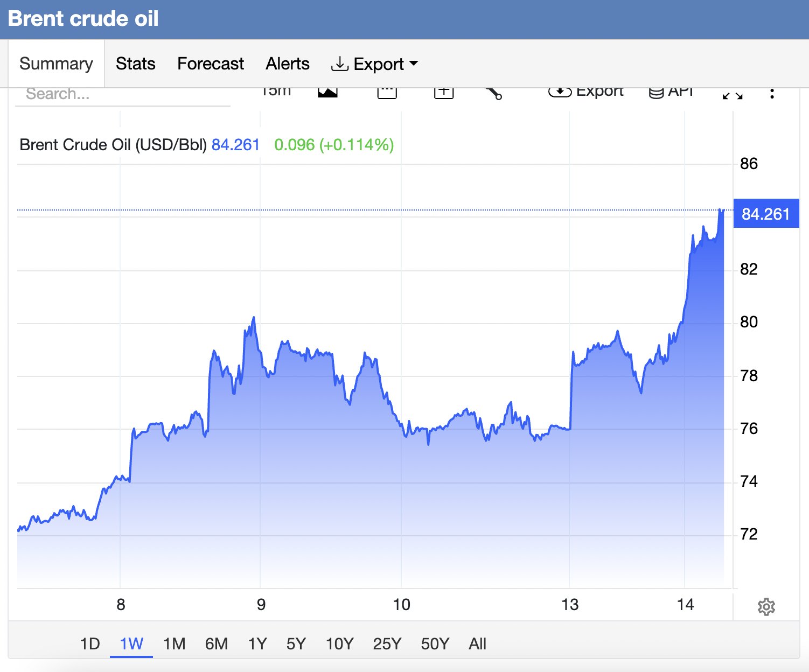Viewport: 809px width, 672px height.
Task: Open chart settings gear icon
Action: [x=766, y=607]
